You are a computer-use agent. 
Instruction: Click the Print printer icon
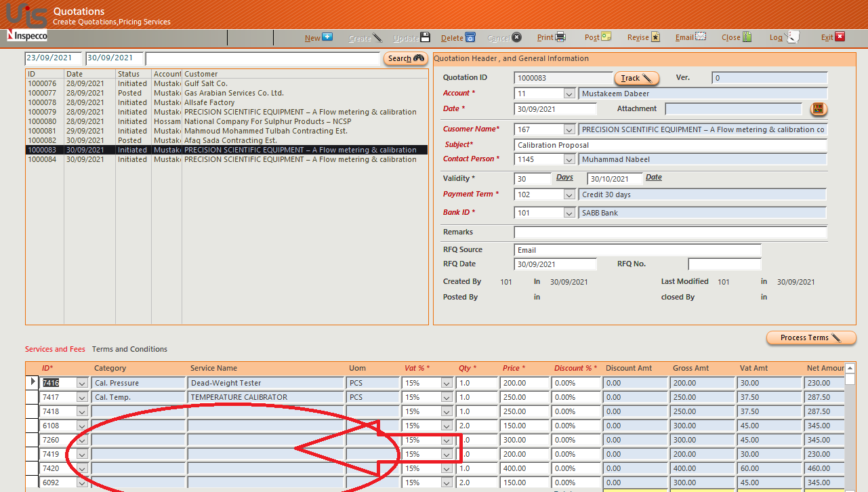coord(560,37)
